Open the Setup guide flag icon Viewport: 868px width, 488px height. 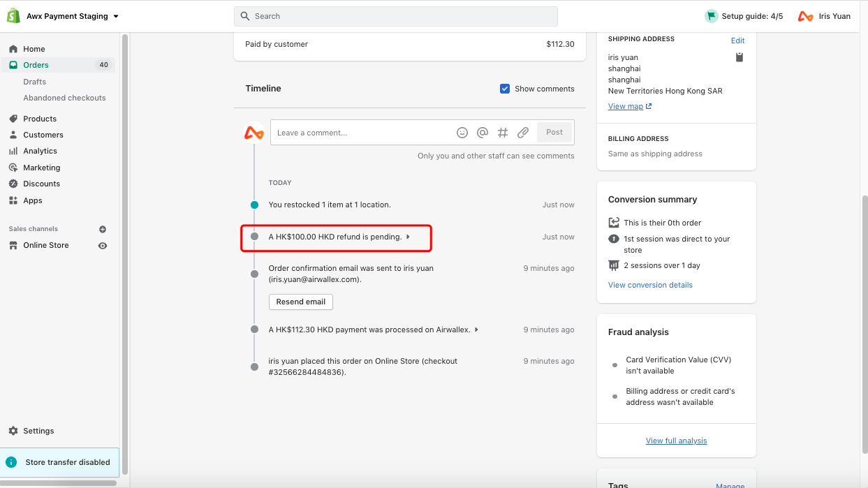point(711,16)
